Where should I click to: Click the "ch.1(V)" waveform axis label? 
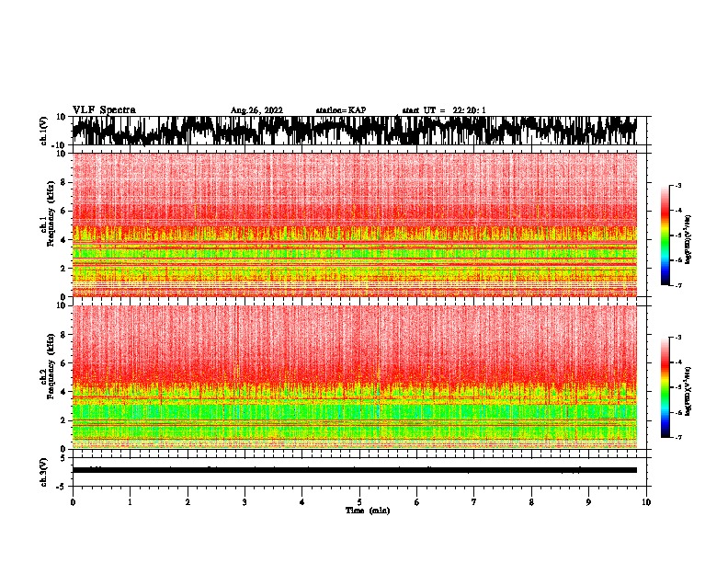[44, 131]
